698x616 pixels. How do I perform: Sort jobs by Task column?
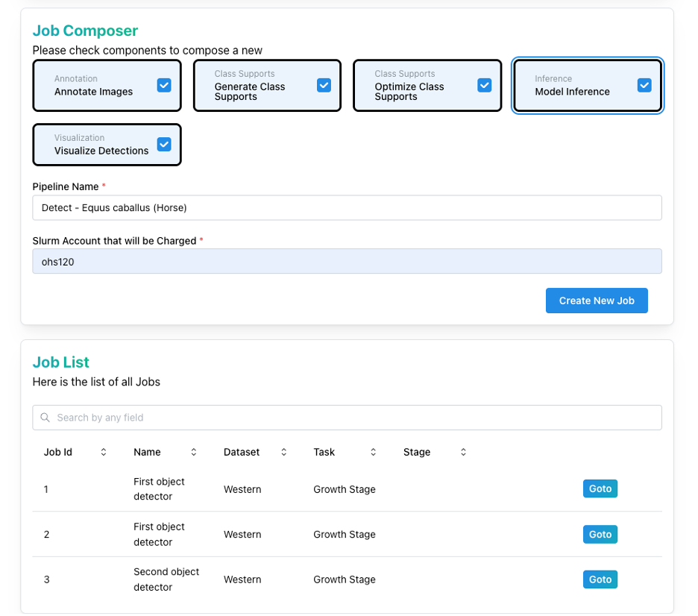coord(373,452)
